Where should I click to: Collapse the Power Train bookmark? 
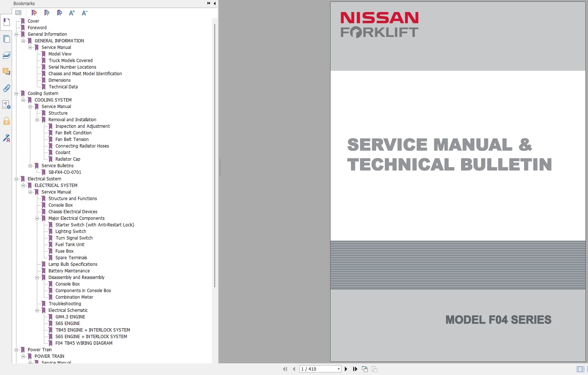[x=16, y=350]
